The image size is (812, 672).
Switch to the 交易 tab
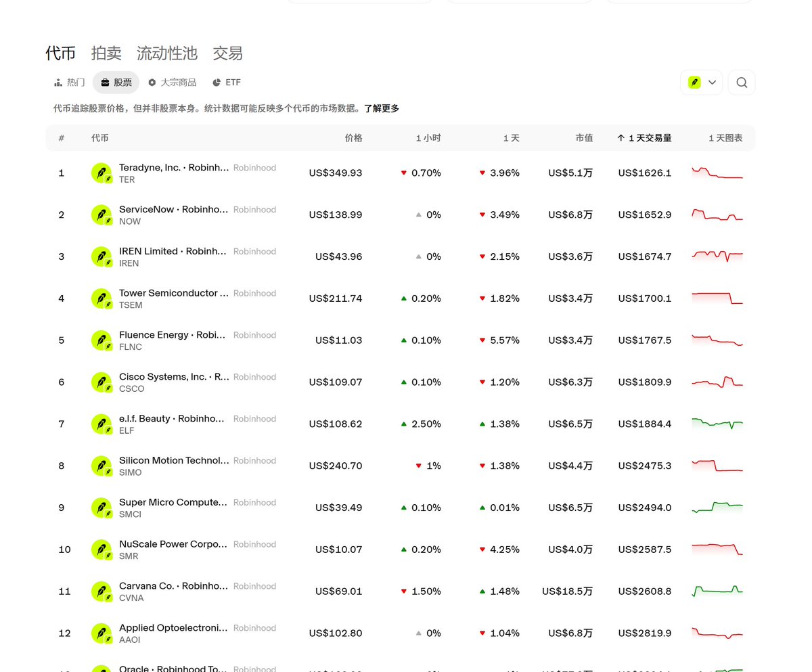pyautogui.click(x=227, y=53)
